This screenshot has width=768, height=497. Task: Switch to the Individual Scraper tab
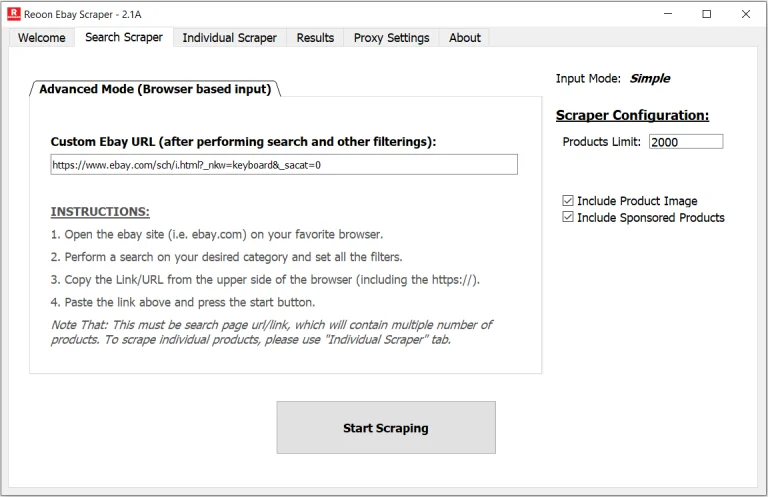point(229,38)
